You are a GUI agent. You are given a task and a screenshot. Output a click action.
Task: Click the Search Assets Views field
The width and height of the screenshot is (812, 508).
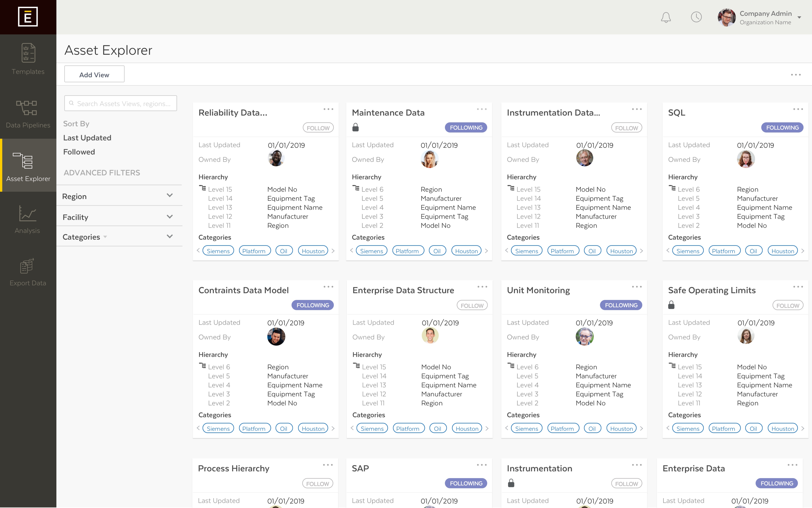[121, 103]
